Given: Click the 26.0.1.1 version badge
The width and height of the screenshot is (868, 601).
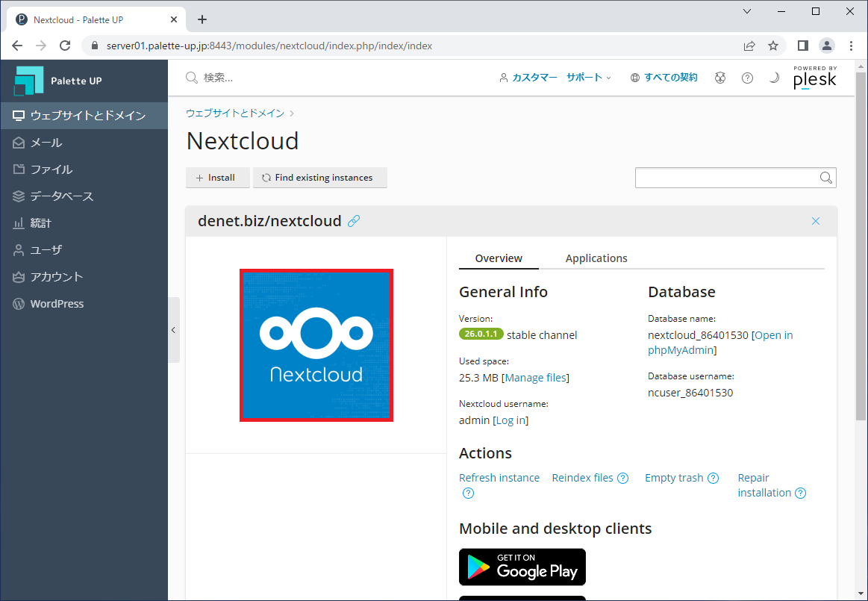Looking at the screenshot, I should click(x=481, y=334).
